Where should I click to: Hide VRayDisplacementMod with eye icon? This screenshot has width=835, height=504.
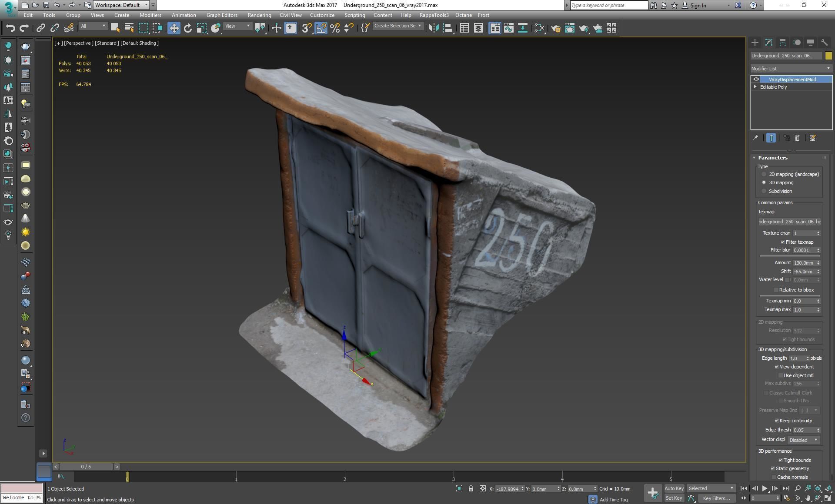pyautogui.click(x=756, y=80)
